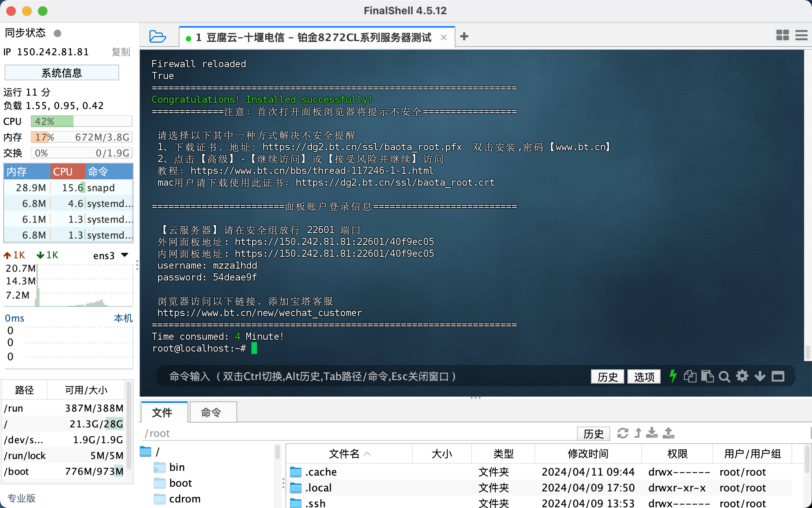Click the file tree scrollbar

(278, 452)
